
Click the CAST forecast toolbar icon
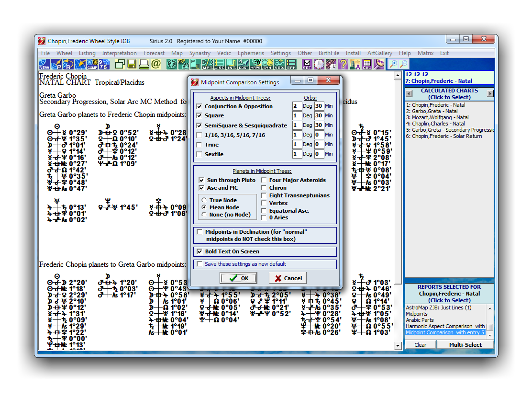pos(243,64)
